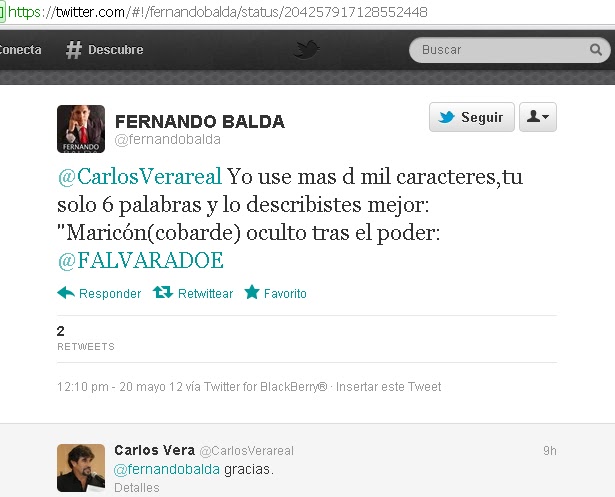Open the user actions dropdown beside Seguir
Viewport: 615px width, 497px height.
point(538,117)
